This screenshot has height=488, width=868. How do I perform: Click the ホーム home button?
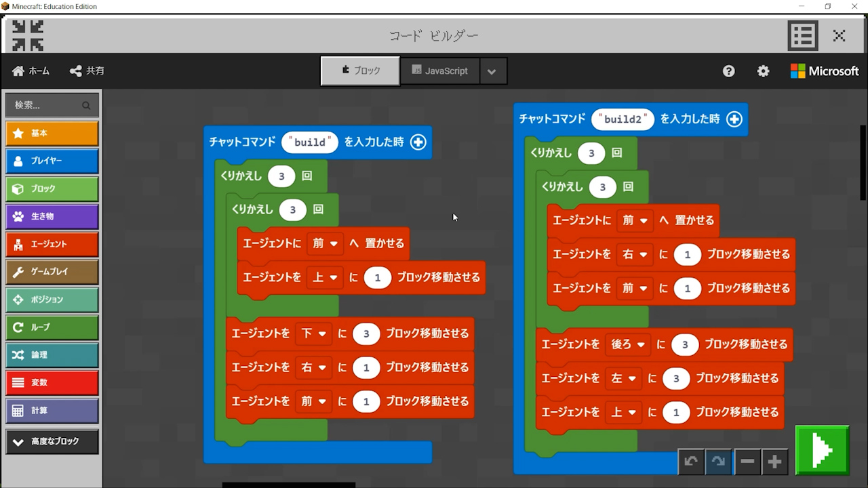point(31,71)
